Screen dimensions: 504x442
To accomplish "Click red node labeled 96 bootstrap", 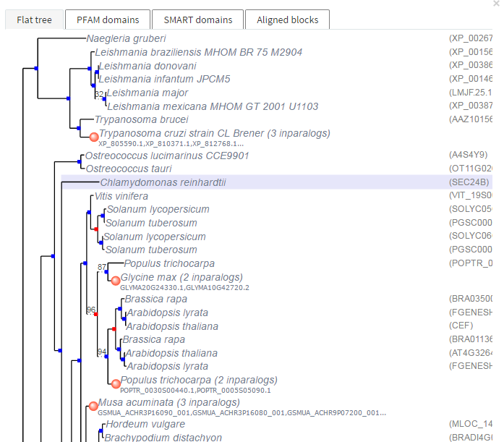I will tap(95, 314).
